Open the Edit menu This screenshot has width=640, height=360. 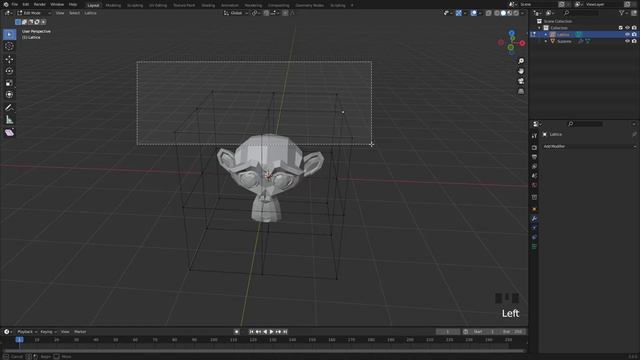click(26, 4)
